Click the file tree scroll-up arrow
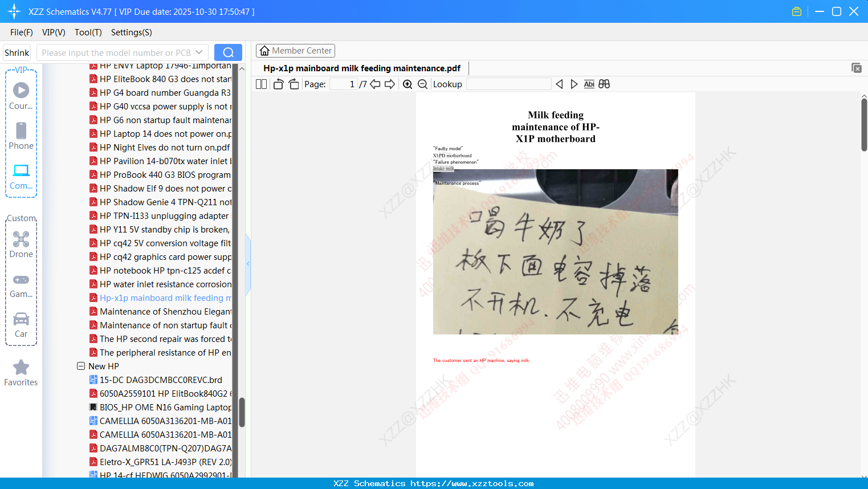Viewport: 868px width, 489px height. tap(242, 69)
